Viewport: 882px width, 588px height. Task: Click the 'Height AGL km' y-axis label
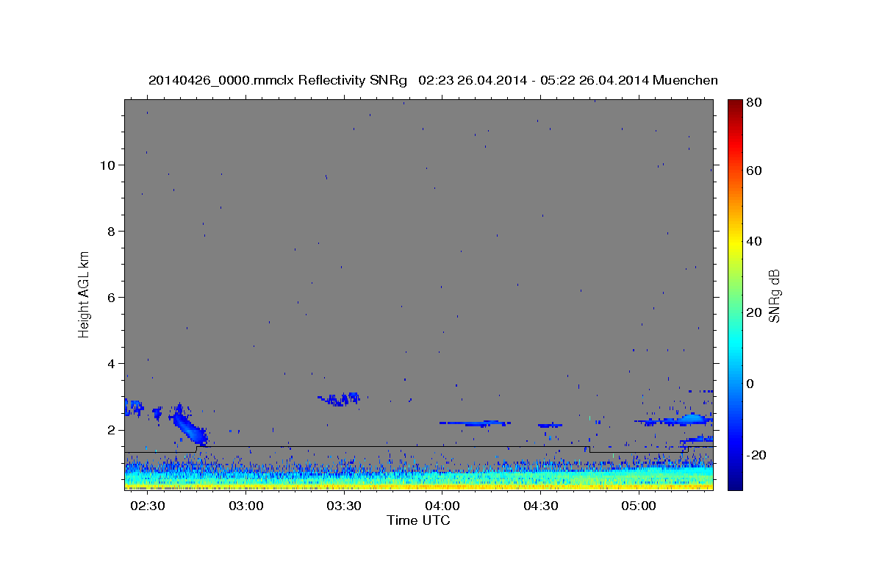(85, 294)
